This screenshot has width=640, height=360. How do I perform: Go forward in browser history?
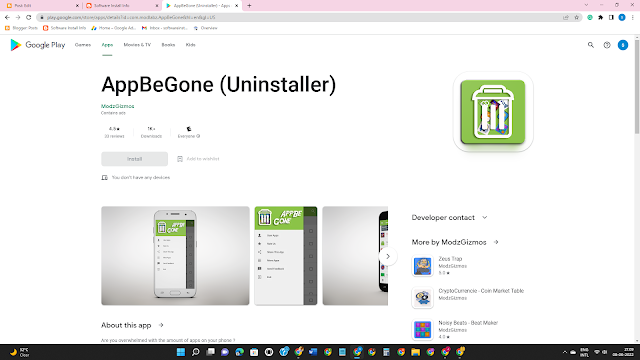pos(18,17)
